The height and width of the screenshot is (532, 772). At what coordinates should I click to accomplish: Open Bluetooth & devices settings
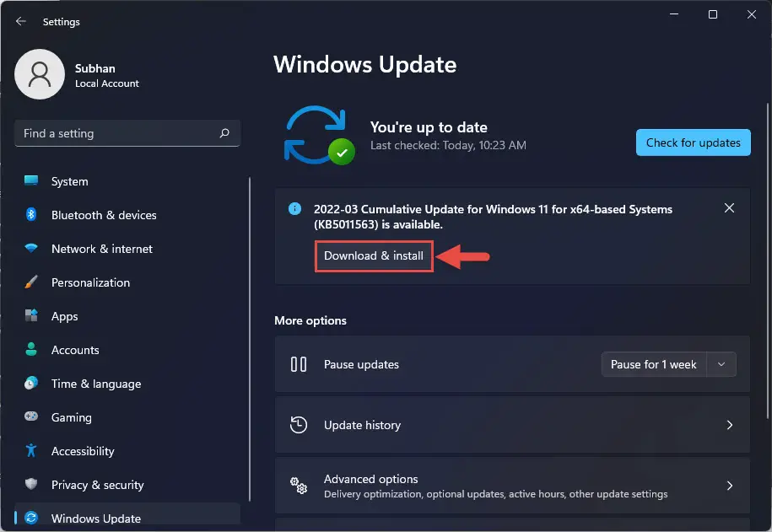104,215
